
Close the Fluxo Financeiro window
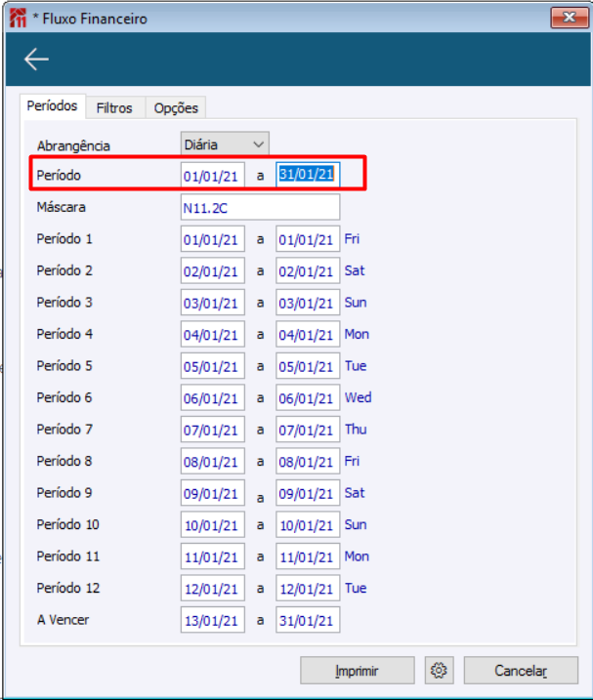point(570,18)
